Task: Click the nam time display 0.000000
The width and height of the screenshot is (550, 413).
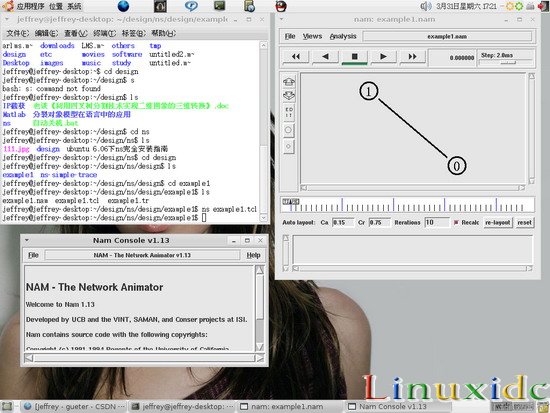Action: tap(462, 58)
